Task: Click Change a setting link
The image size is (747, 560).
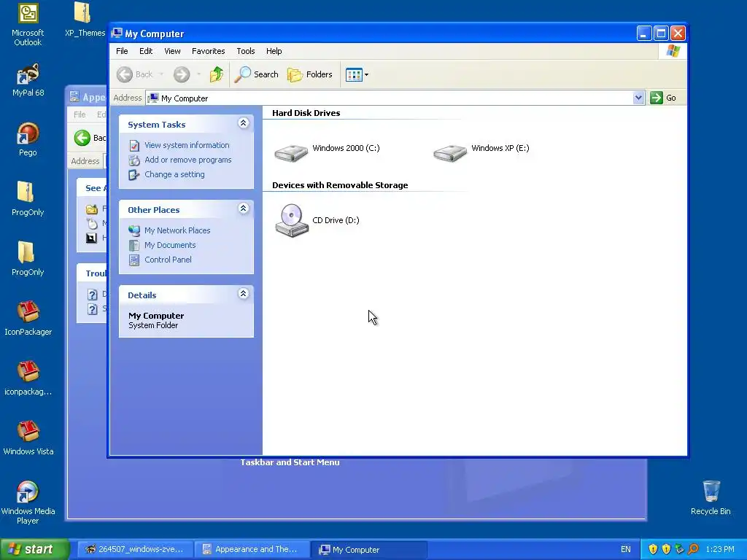Action: (x=174, y=174)
